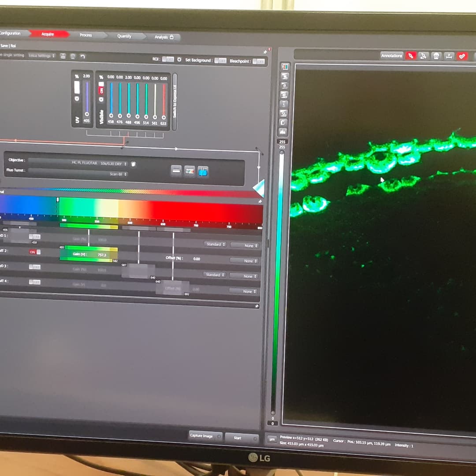The height and width of the screenshot is (476, 476).
Task: Open the Fluo Turret Scan-BF dropdown
Action: pyautogui.click(x=78, y=173)
